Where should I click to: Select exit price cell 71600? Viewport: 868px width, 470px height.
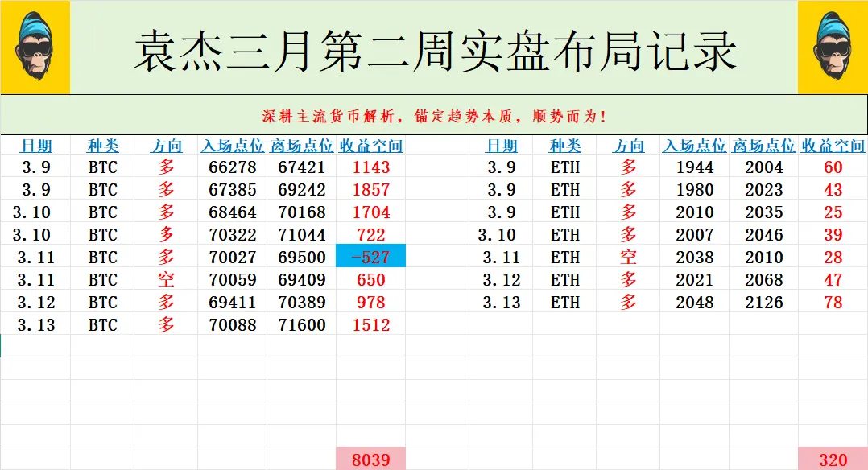[302, 325]
